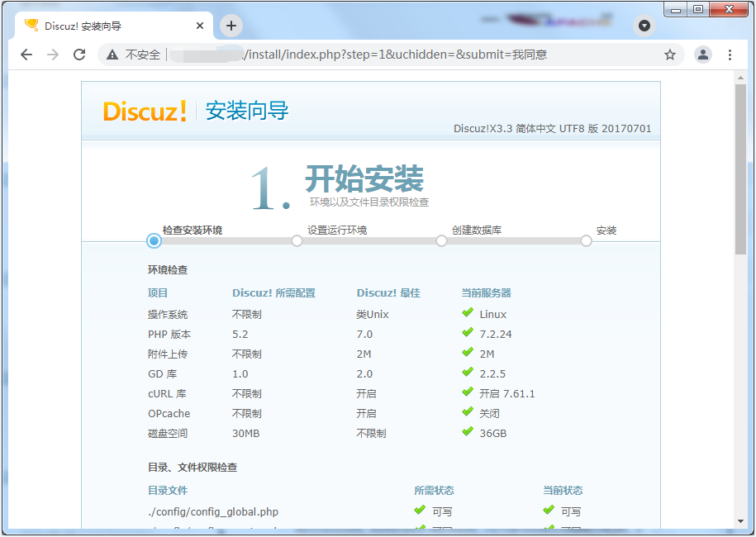This screenshot has width=756, height=537.
Task: Click the green check beside Linux
Action: (468, 313)
